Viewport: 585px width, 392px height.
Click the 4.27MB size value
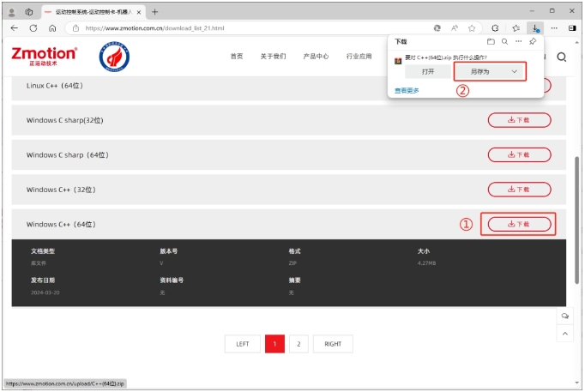click(x=426, y=263)
